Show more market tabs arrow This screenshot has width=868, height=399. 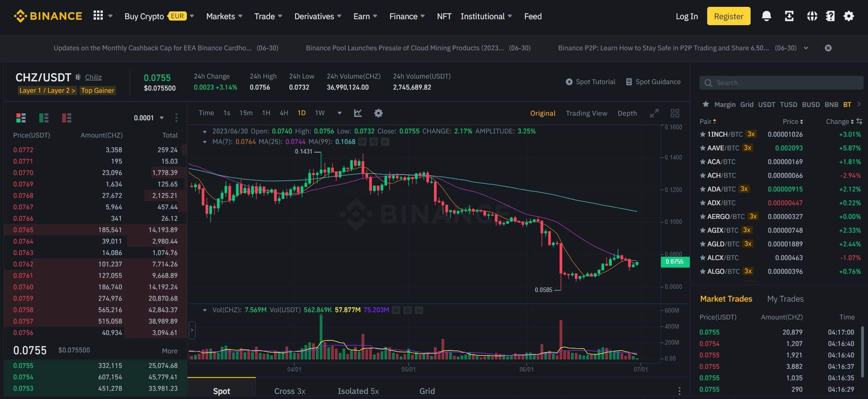click(859, 104)
